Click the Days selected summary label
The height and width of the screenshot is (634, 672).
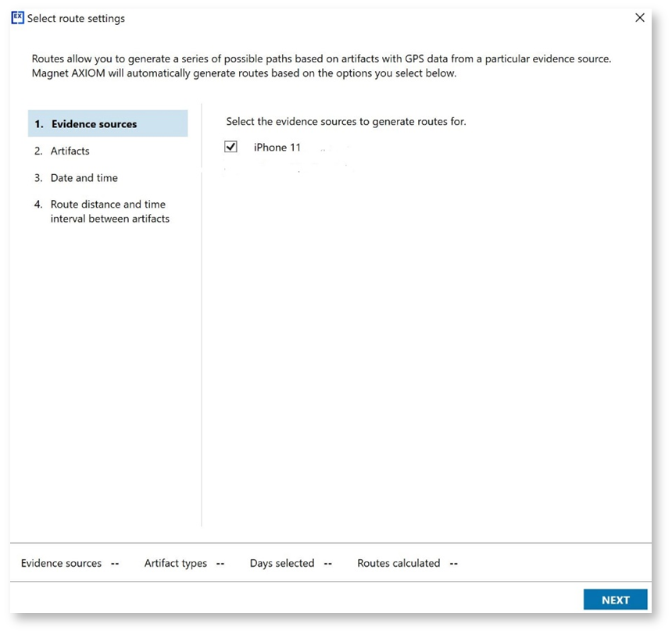click(x=281, y=563)
